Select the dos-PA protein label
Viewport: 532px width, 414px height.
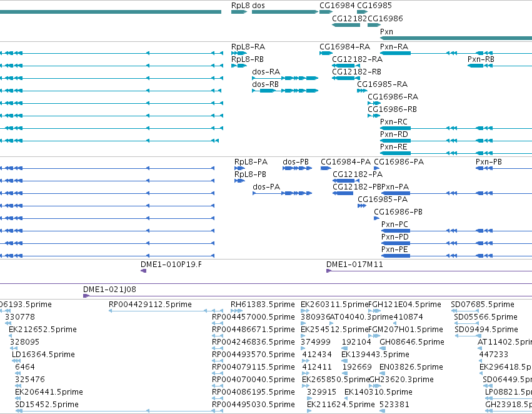(x=266, y=188)
